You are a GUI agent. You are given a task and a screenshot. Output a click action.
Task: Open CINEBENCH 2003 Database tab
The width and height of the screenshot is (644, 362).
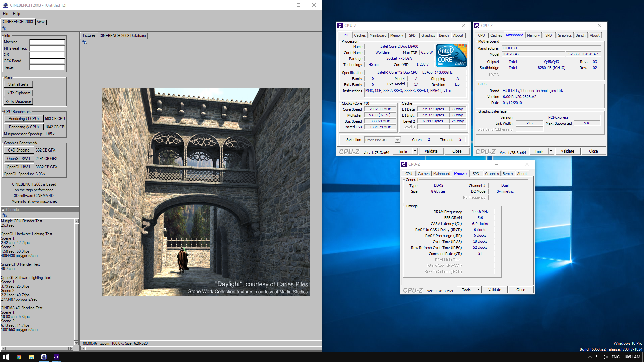tap(122, 36)
